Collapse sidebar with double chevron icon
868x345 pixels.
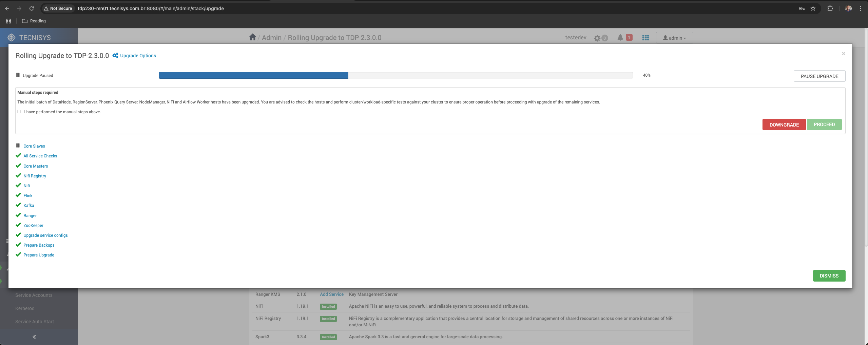[34, 337]
